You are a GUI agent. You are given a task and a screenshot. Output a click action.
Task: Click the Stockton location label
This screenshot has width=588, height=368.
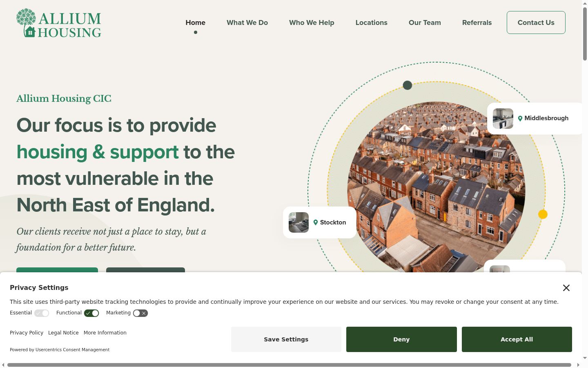(333, 222)
